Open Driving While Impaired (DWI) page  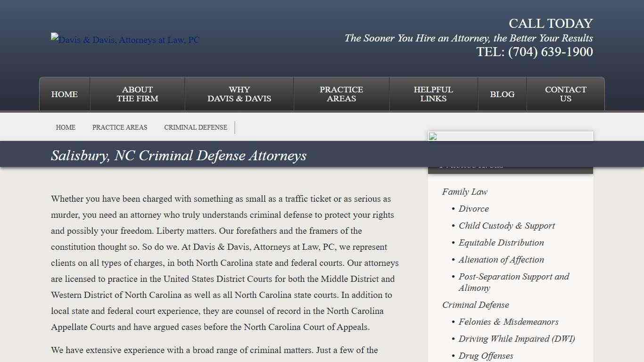(x=517, y=339)
